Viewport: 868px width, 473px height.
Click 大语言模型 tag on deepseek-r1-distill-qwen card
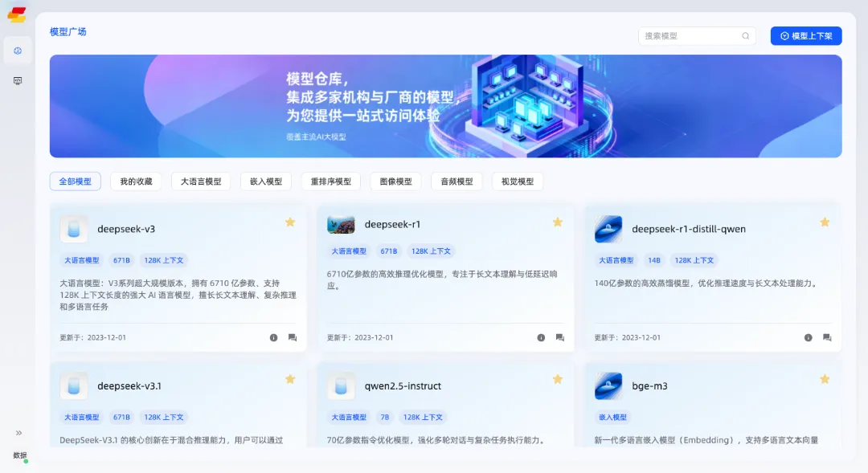pos(616,260)
